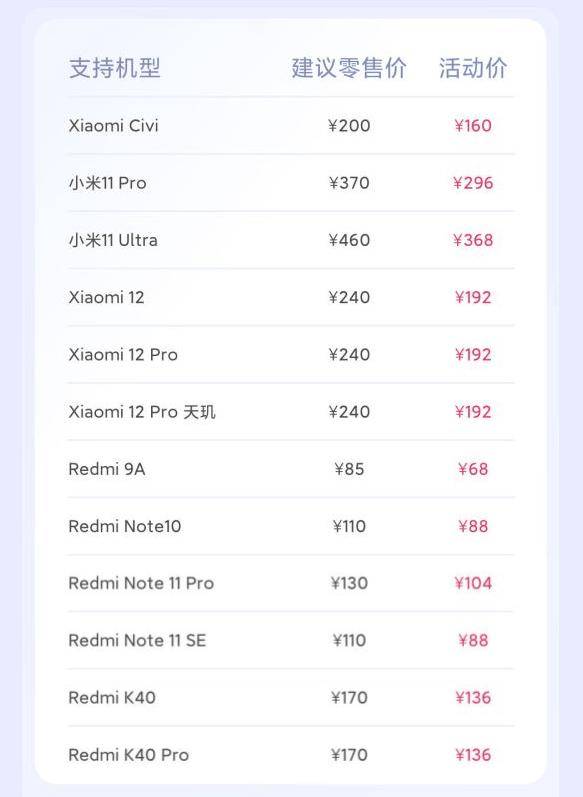The height and width of the screenshot is (797, 583).
Task: Click the ¥68 promotional price
Action: [x=473, y=469]
